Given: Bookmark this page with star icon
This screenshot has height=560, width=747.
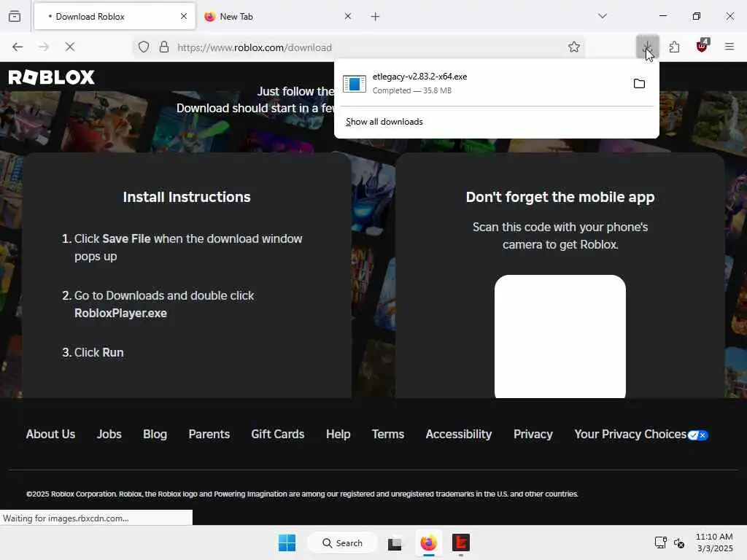Looking at the screenshot, I should coord(573,47).
